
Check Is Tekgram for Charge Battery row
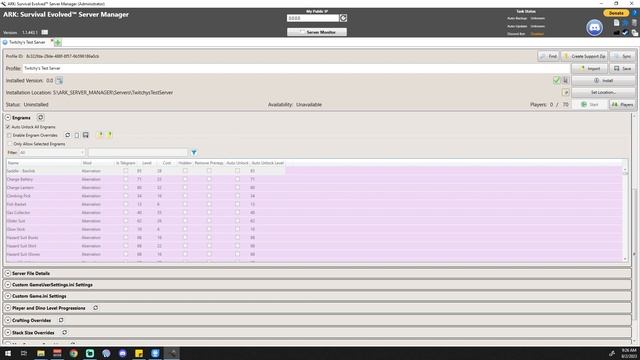point(126,179)
